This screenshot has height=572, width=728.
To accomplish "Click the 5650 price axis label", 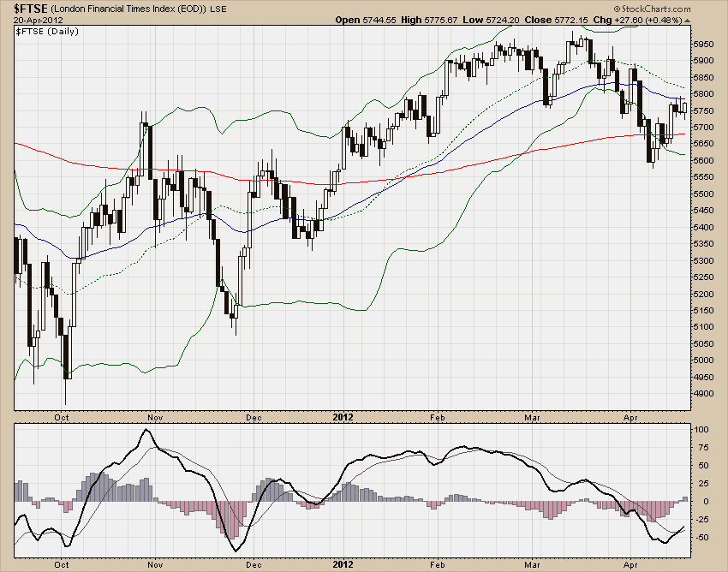I will click(703, 144).
